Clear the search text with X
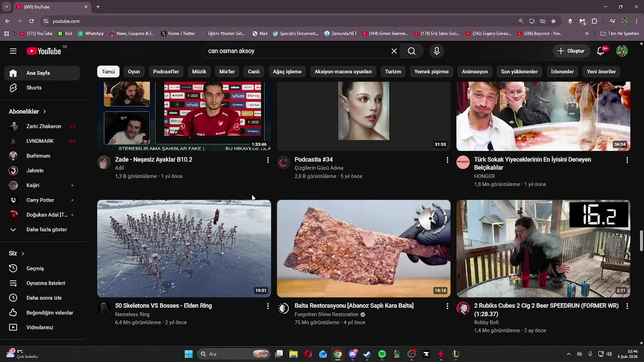Viewport: 644px width, 362px height. click(x=394, y=51)
